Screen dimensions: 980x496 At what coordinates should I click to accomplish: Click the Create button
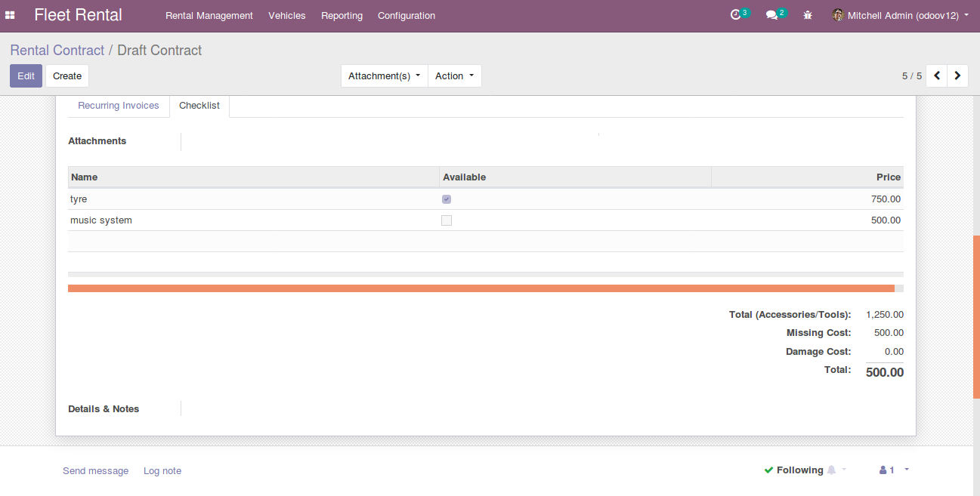tap(67, 75)
